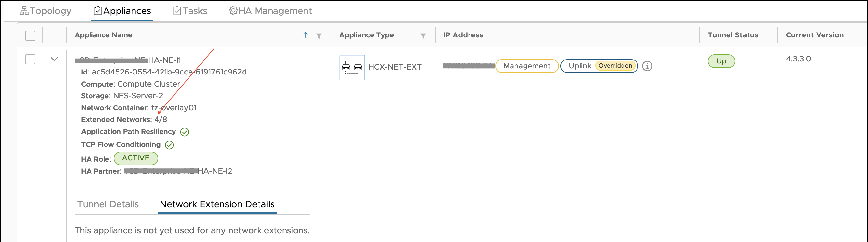
Task: Click the Tunnel Status column header
Action: [733, 35]
